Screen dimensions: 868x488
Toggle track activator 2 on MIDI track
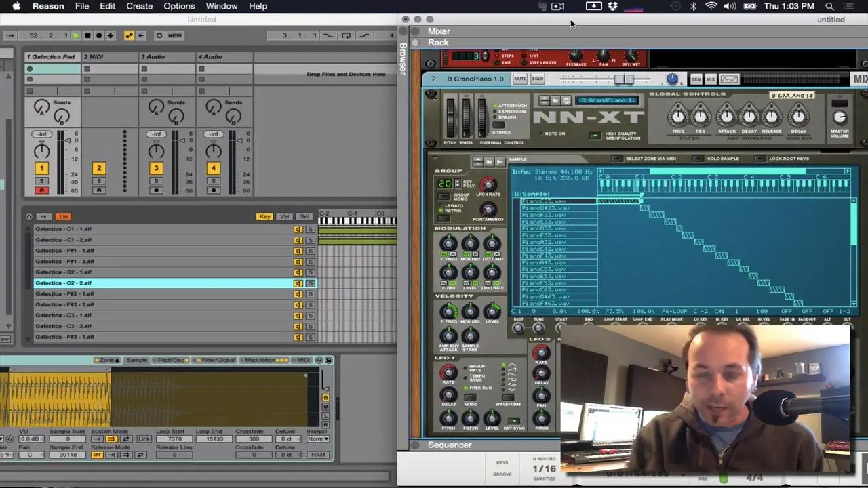[x=98, y=168]
